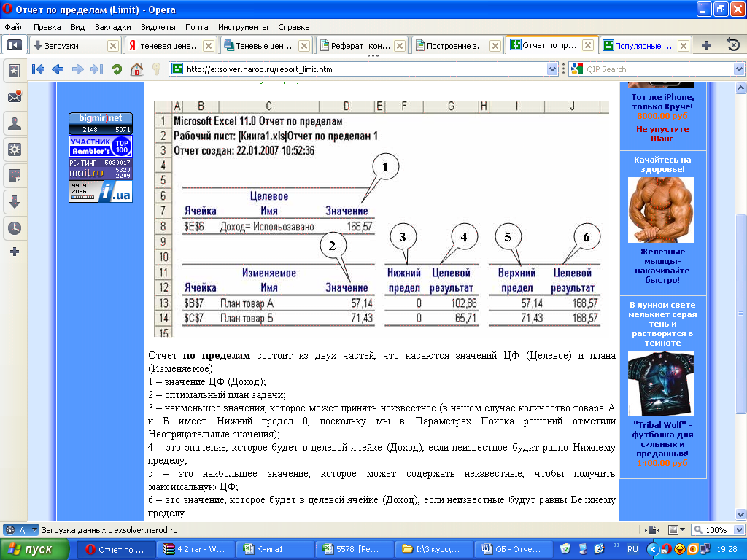Open a new tab with the plus button

(x=706, y=45)
